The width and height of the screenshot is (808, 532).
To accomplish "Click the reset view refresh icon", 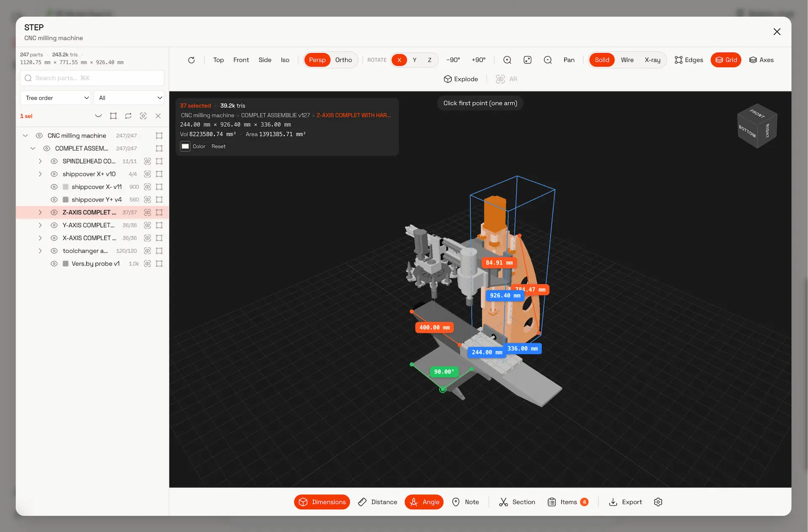I will pyautogui.click(x=191, y=60).
